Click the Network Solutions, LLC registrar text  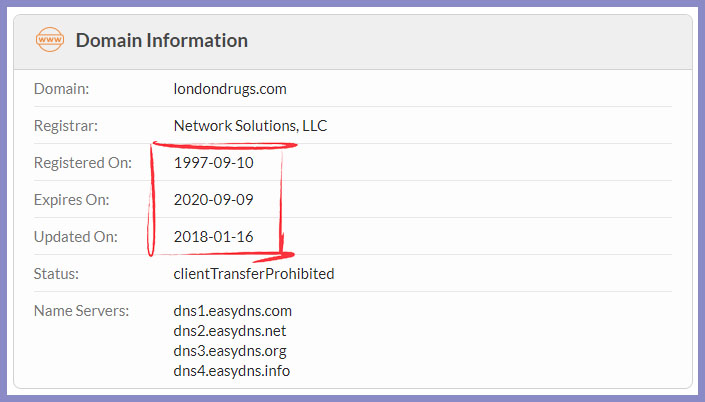(250, 126)
